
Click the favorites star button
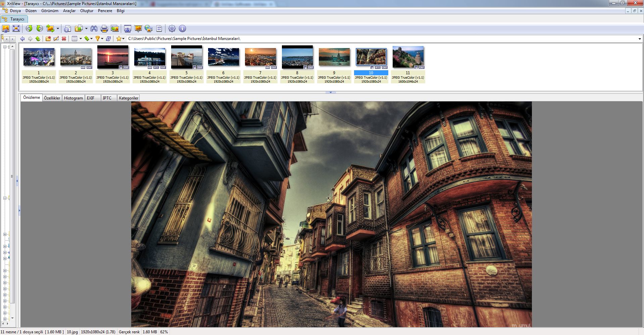click(119, 39)
